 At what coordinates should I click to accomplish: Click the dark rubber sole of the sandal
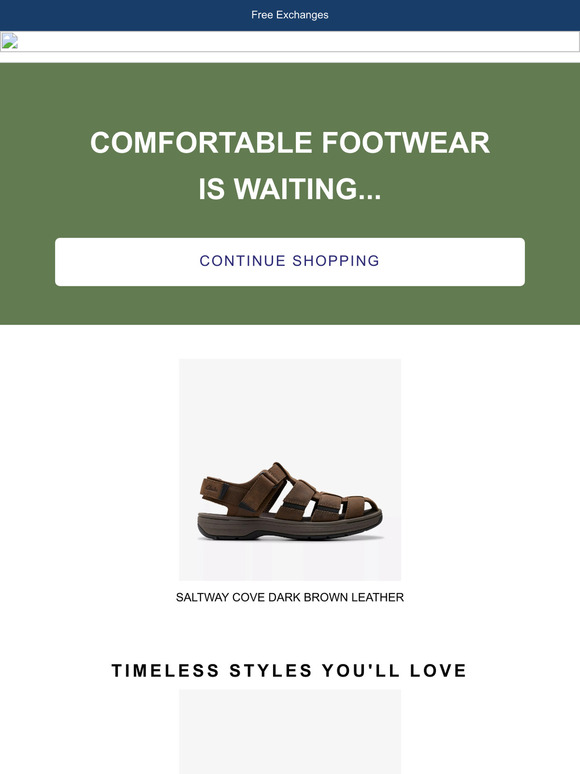[x=290, y=526]
